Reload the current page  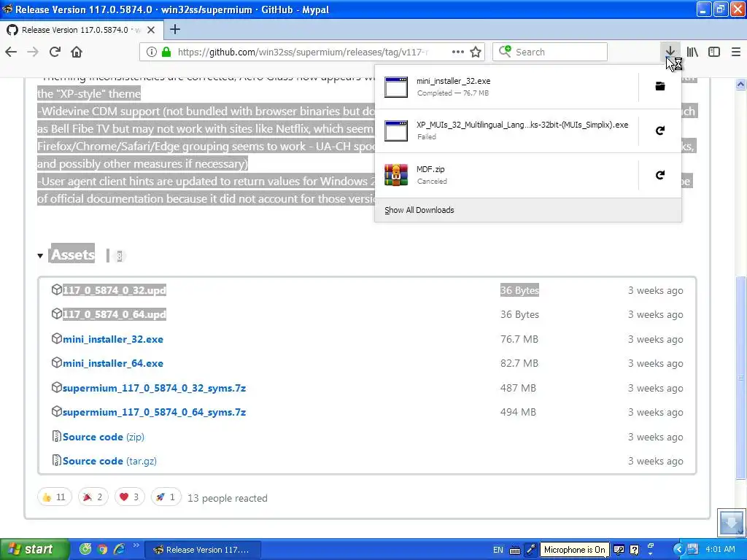click(55, 52)
